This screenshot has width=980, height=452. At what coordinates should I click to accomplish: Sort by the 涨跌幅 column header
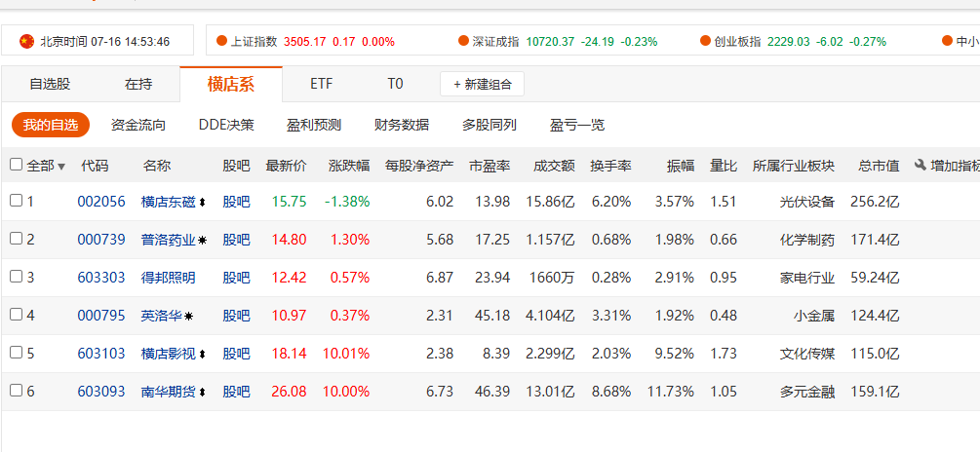click(349, 166)
